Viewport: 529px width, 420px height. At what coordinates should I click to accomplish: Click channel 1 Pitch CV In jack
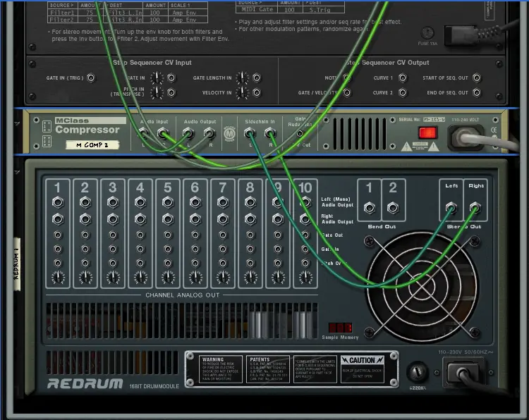(58, 263)
